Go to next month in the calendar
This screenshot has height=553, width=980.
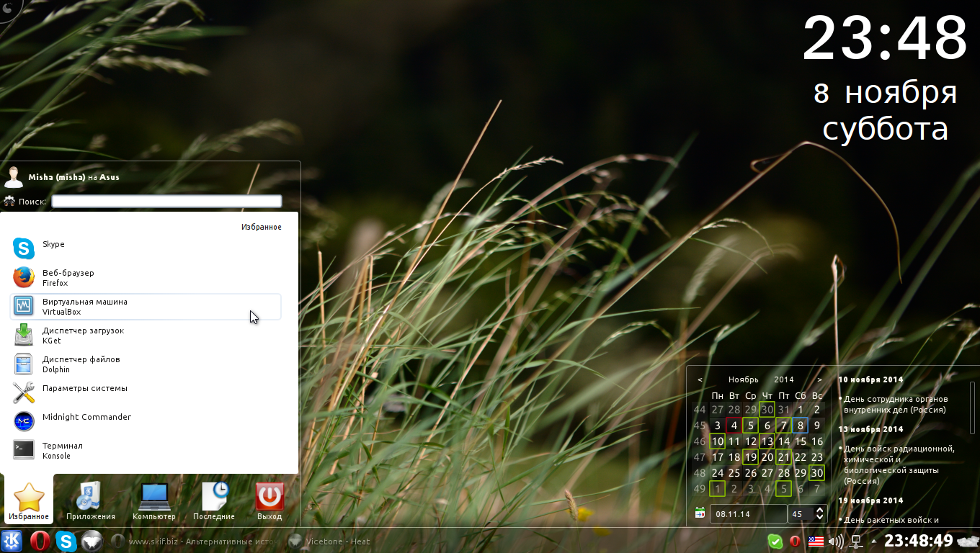[x=819, y=379]
